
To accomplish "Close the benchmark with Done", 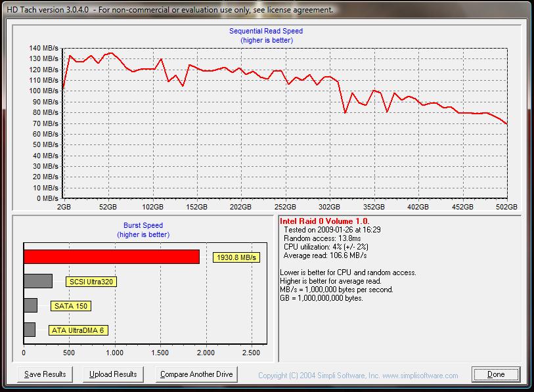I will pos(496,375).
